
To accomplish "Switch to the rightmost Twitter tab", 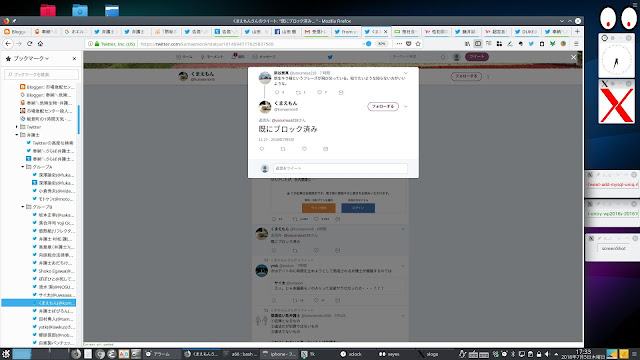I will 557,31.
